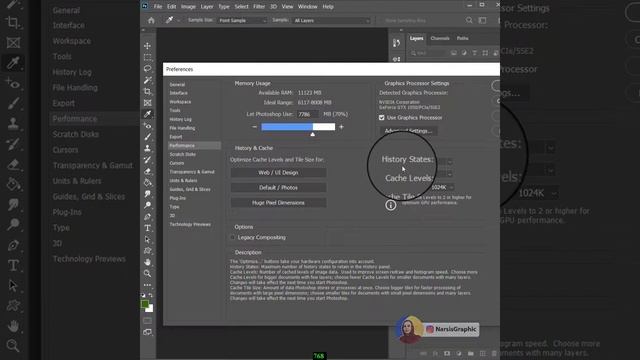
Task: Click the Huge Pixel Dimensions button
Action: [x=278, y=203]
